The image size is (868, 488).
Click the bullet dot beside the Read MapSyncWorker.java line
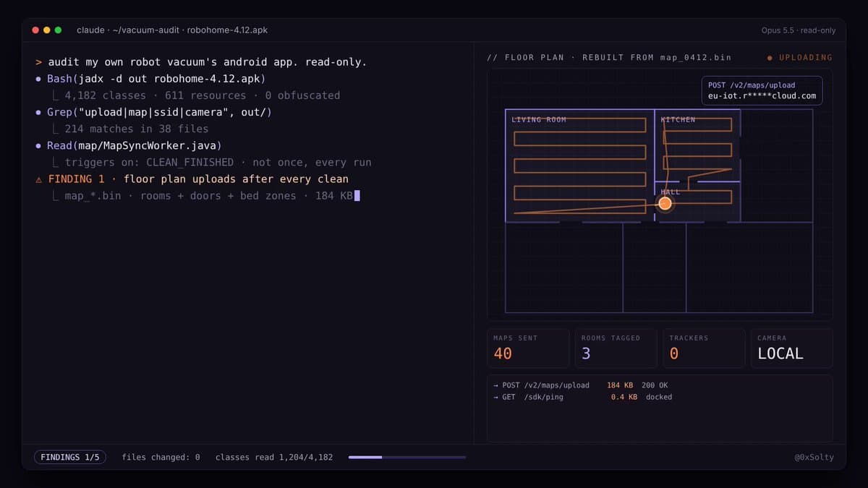pyautogui.click(x=38, y=146)
